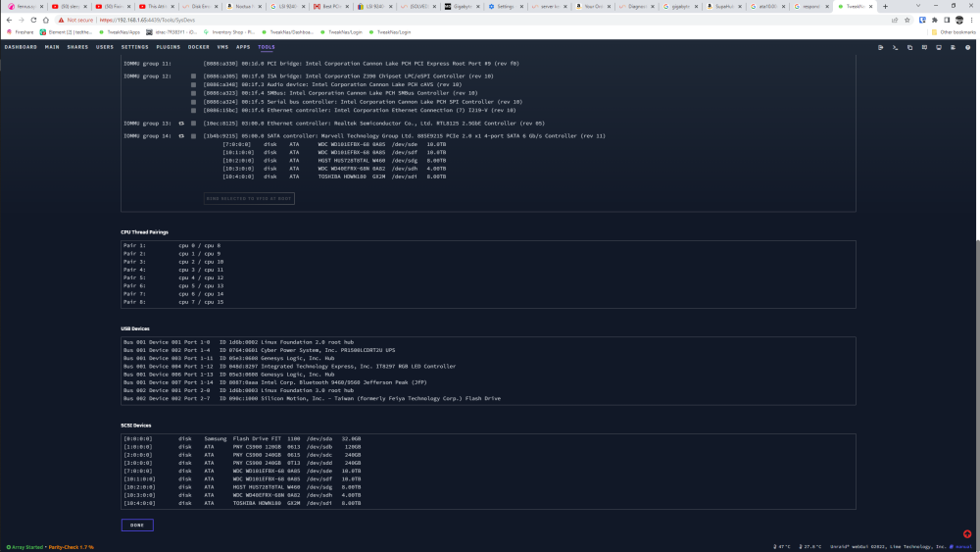Check the Serial bus controller checkbox
The width and height of the screenshot is (980, 552).
(194, 102)
